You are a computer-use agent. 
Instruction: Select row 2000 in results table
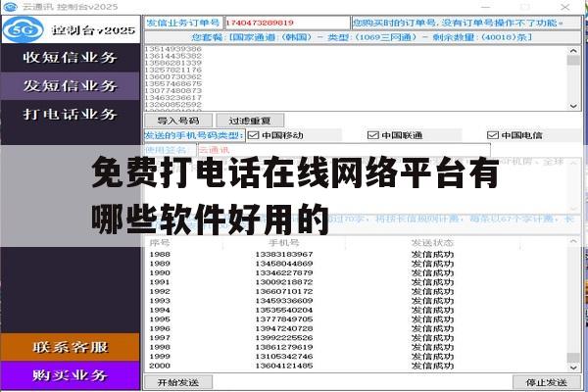coord(357,366)
